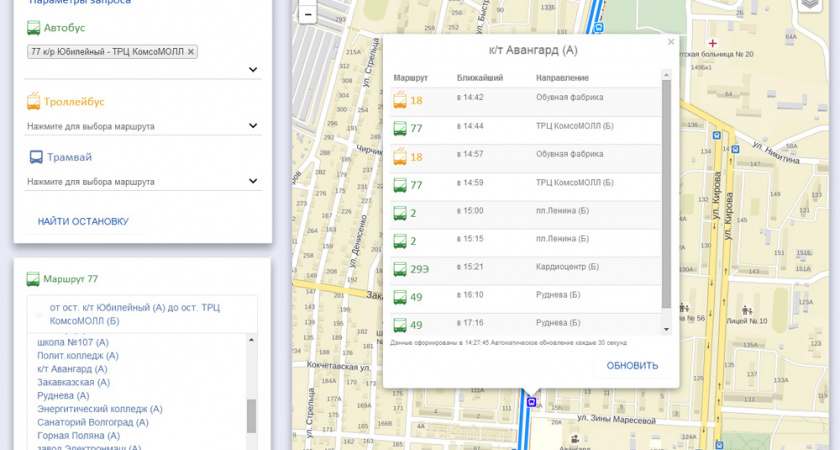Click the green bus icon beside Автобус

pos(34,28)
